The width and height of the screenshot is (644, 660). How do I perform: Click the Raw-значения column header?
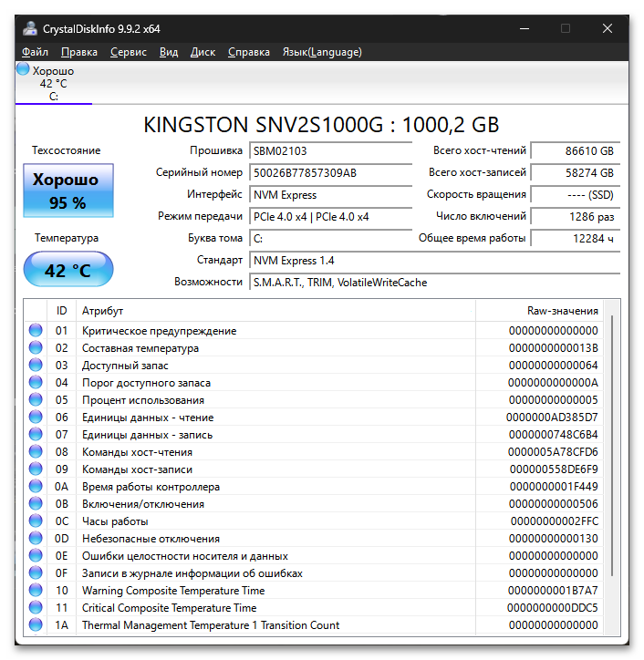[x=539, y=311]
